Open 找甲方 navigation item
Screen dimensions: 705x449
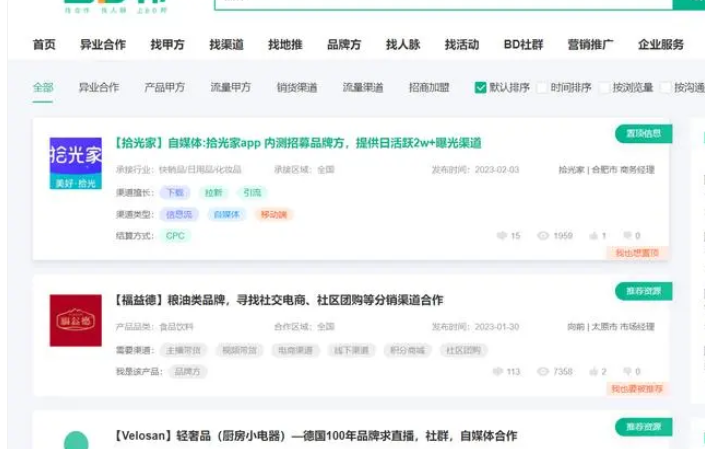167,44
